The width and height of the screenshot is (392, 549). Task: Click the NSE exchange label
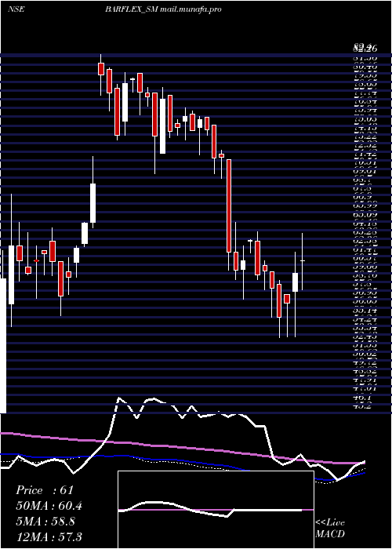click(16, 9)
